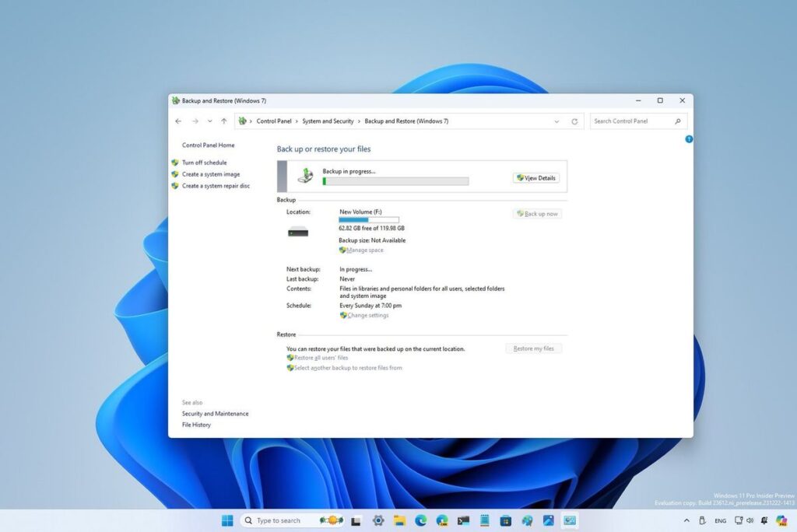Open the Create a system image link
797x532 pixels.
(211, 174)
